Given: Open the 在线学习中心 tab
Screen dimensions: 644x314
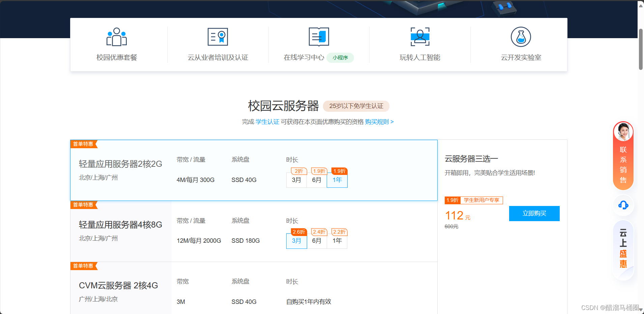Looking at the screenshot, I should (319, 45).
